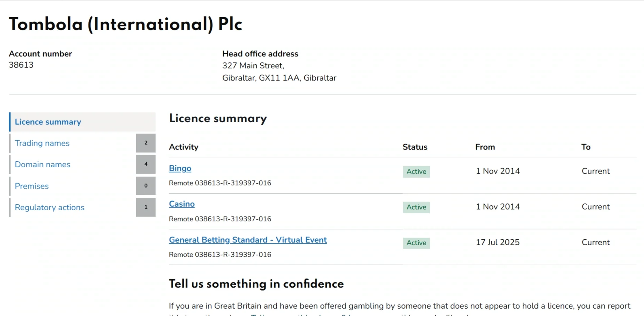Click the Domain names count badge 4
This screenshot has width=644, height=316.
[x=146, y=164]
